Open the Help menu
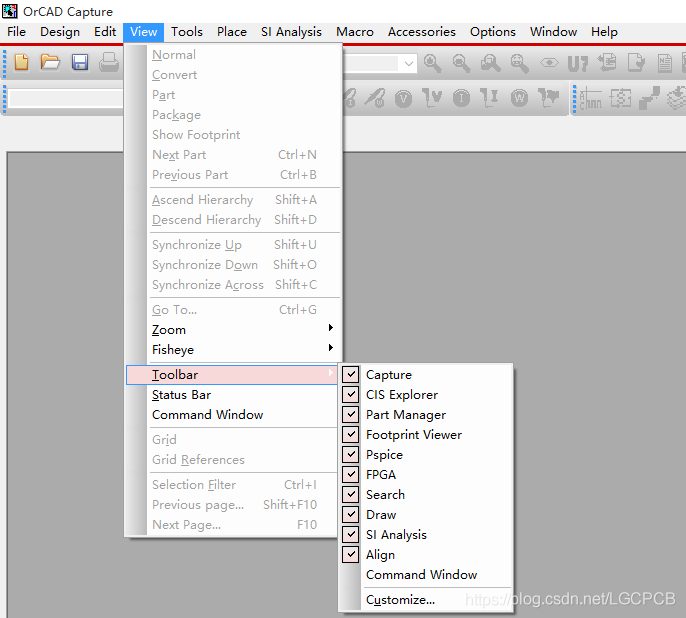The width and height of the screenshot is (686, 618). pos(604,32)
